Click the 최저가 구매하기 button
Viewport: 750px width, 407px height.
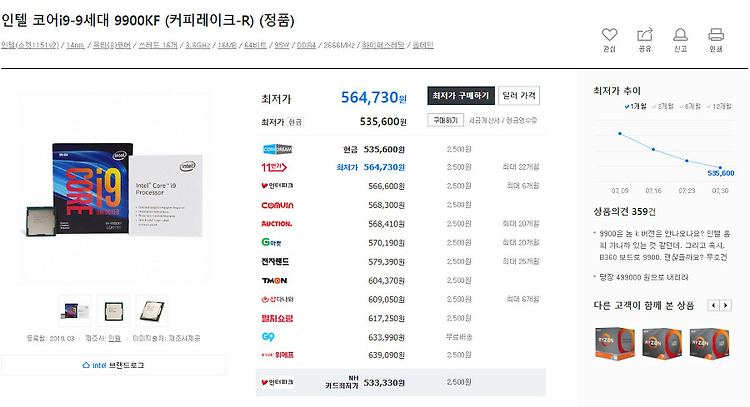(x=461, y=96)
